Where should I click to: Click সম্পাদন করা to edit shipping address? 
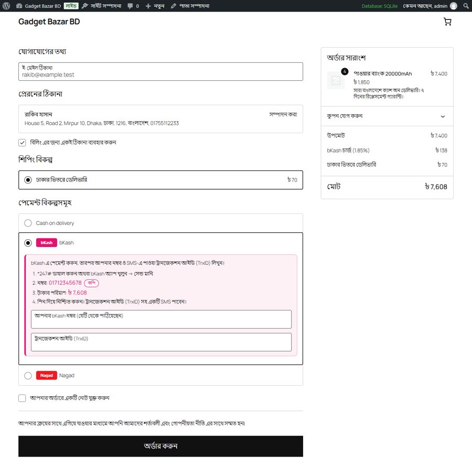click(x=283, y=114)
